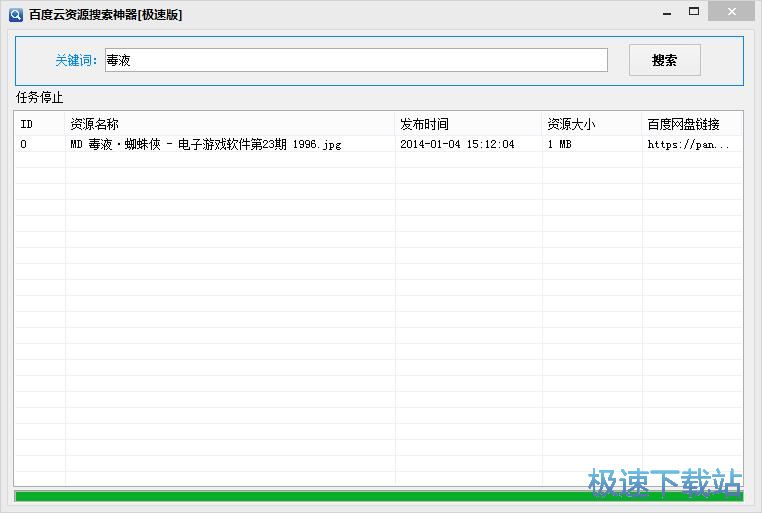Click ID cell '0' in first row
This screenshot has width=762, height=513.
tap(23, 144)
